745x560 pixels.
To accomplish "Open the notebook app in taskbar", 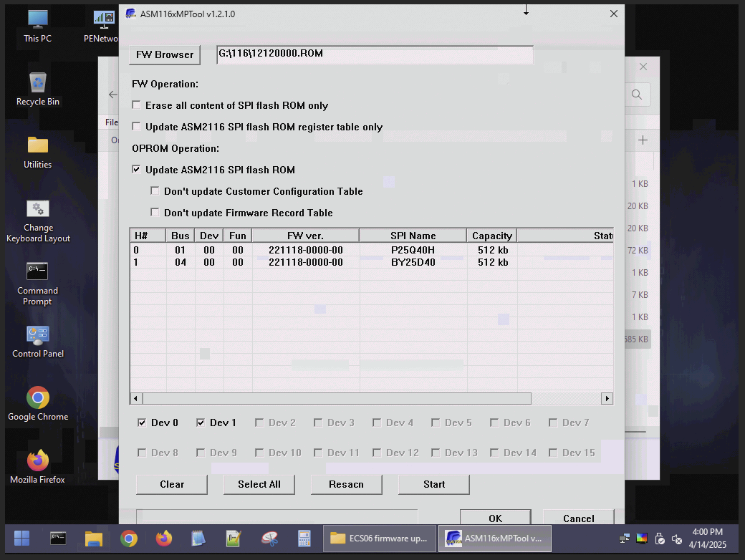I will tap(198, 538).
